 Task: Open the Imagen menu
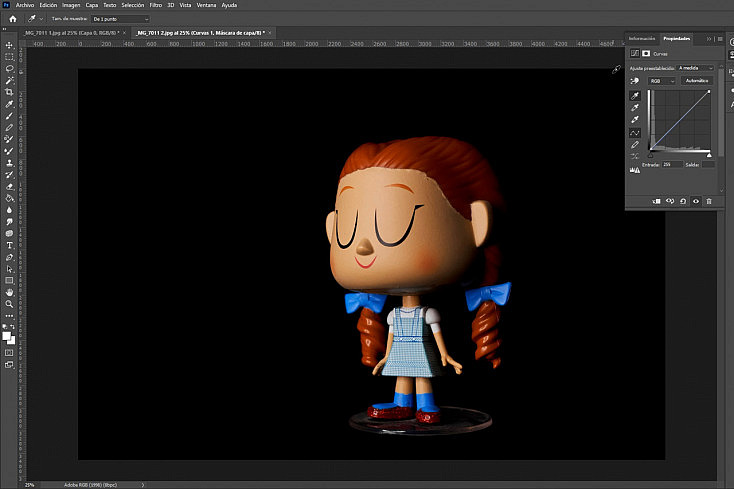tap(71, 5)
